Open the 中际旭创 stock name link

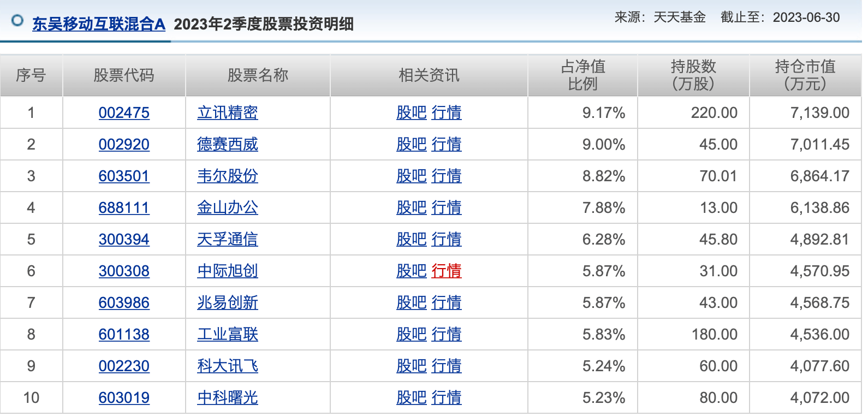point(228,271)
